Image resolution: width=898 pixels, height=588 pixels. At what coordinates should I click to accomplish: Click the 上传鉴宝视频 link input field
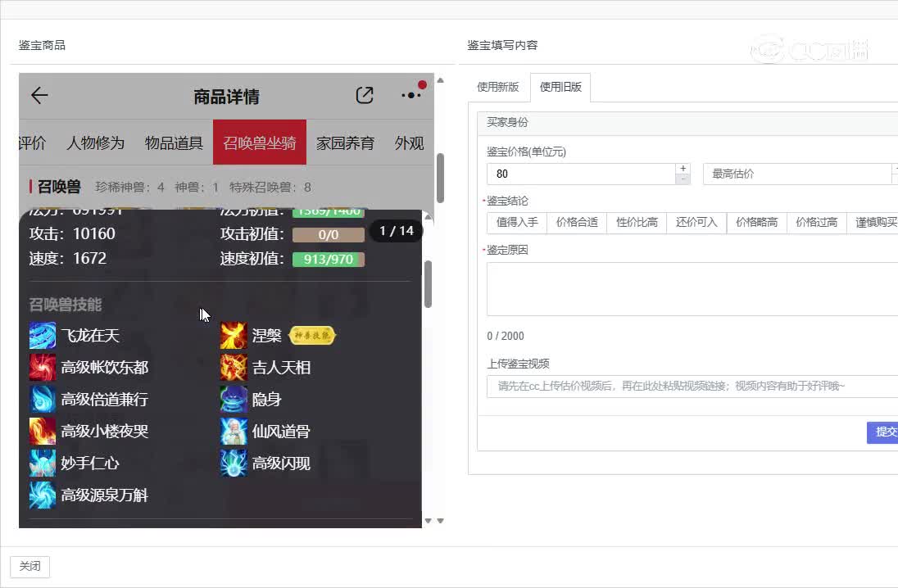tap(692, 387)
